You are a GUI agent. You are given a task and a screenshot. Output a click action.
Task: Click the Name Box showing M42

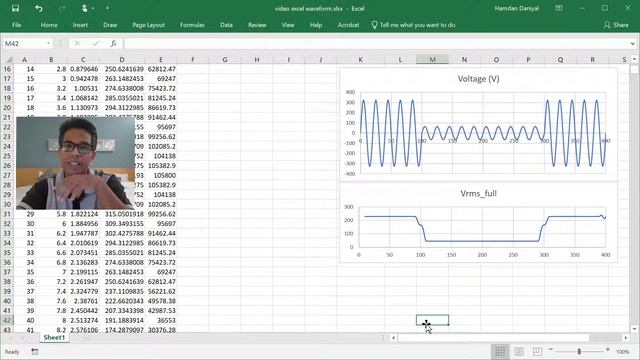24,43
